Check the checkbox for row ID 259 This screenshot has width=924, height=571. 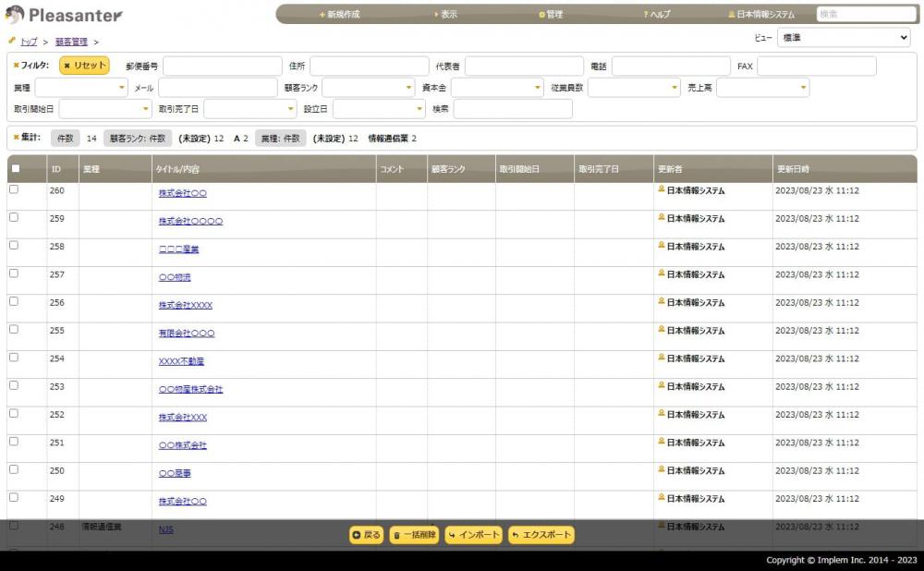click(14, 217)
